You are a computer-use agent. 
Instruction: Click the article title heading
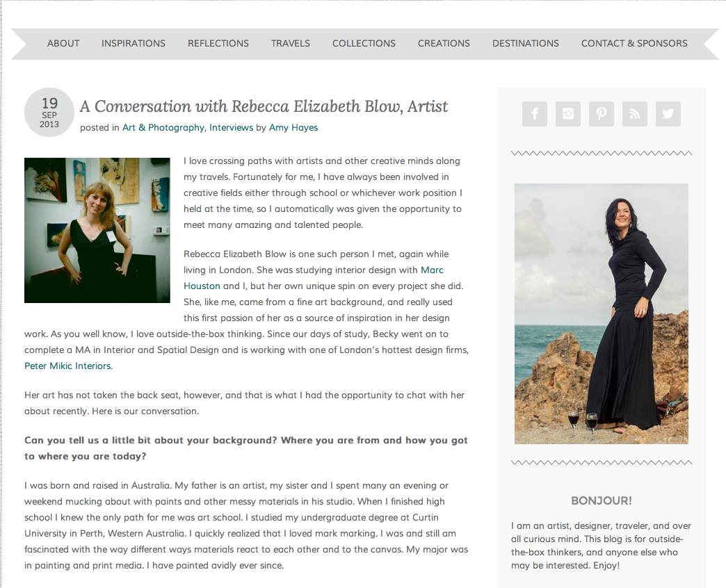click(x=264, y=106)
